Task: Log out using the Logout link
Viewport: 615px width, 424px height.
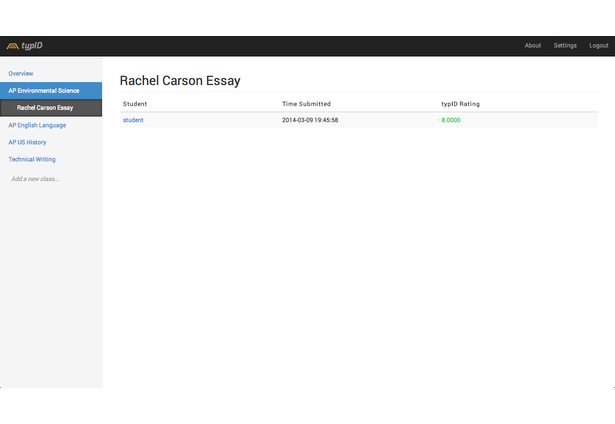Action: [x=599, y=45]
